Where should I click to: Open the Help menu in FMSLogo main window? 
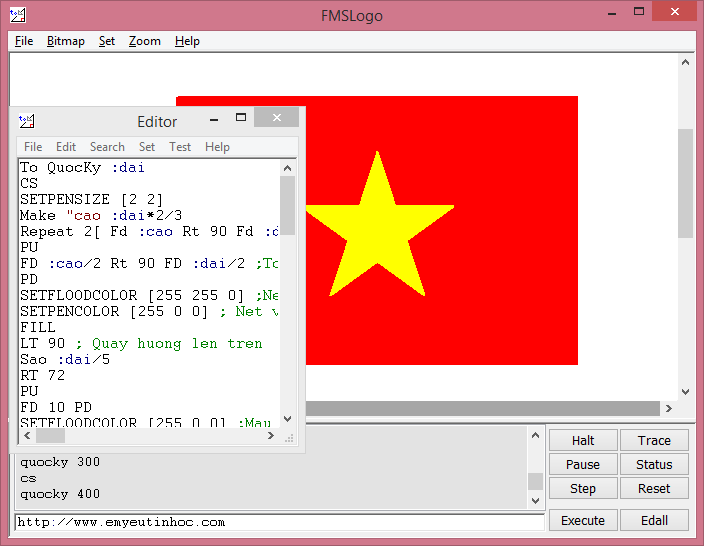coord(187,41)
